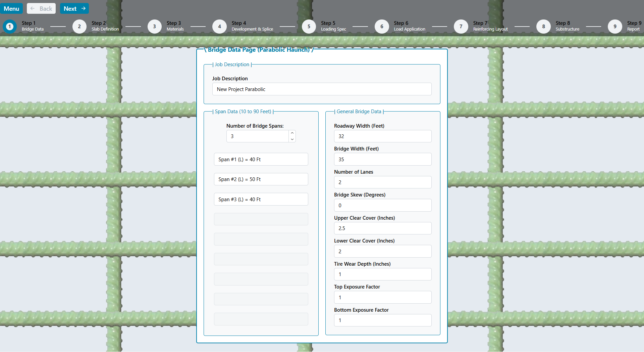Select step 4 Development & Splice circle

point(219,27)
